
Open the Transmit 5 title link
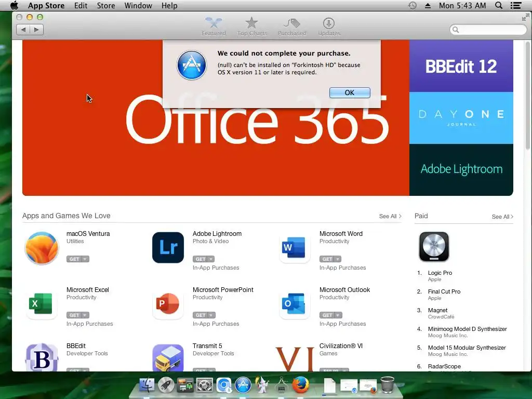[x=207, y=345]
